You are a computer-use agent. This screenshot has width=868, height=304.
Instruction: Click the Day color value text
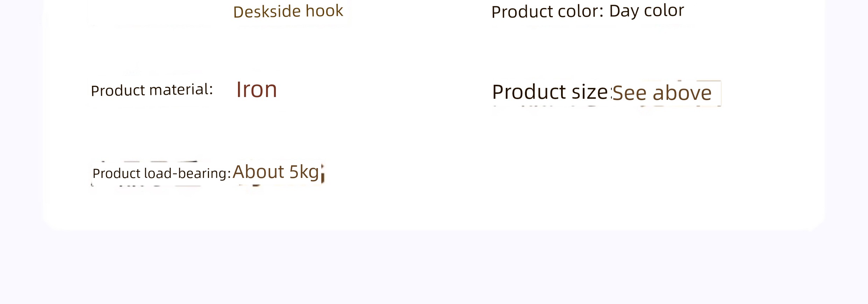tap(646, 11)
